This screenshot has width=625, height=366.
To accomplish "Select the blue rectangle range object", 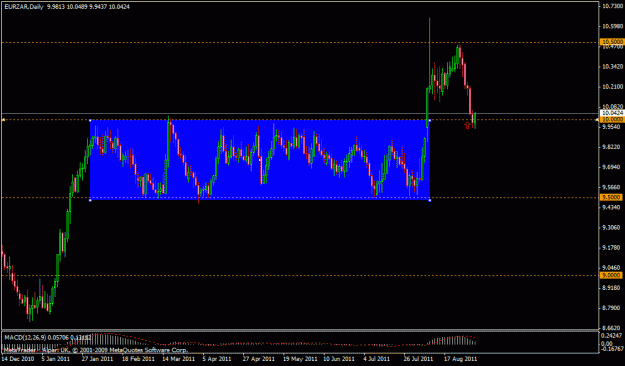I will point(259,159).
